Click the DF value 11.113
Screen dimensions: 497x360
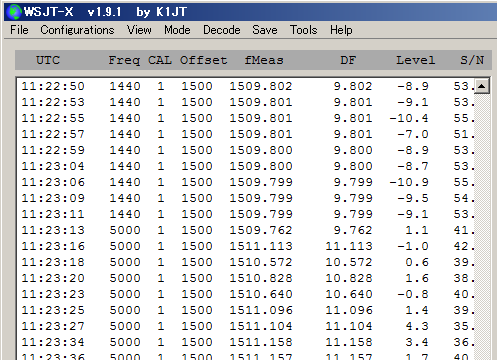click(349, 246)
